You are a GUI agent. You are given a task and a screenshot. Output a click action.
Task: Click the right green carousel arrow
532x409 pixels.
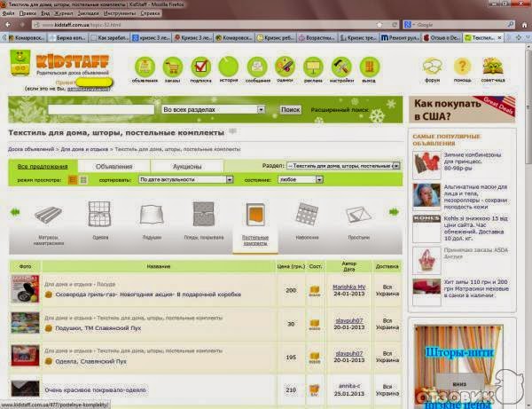[394, 212]
